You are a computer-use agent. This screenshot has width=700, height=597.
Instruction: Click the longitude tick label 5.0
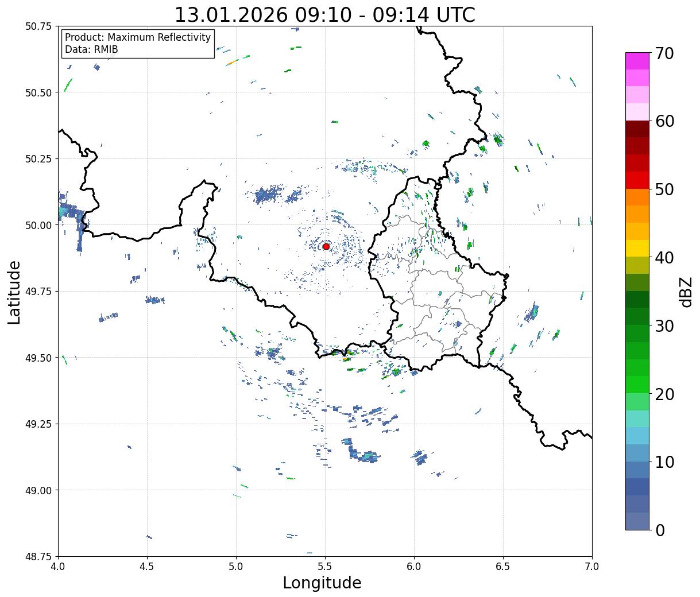click(236, 567)
